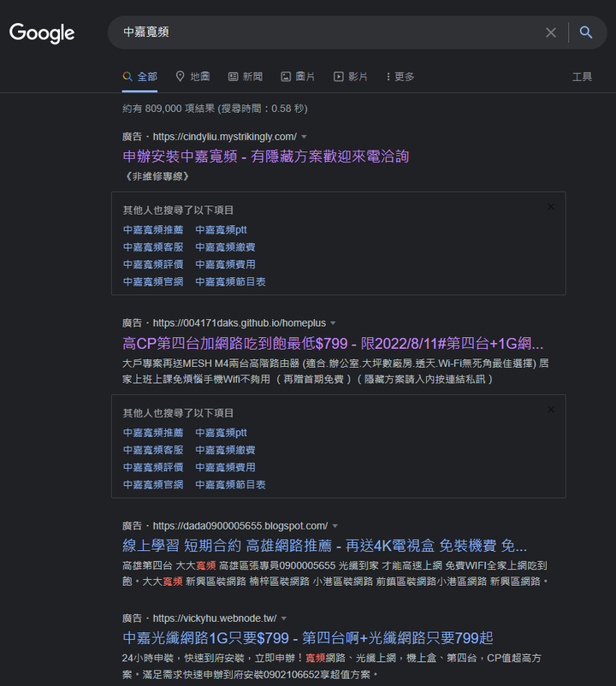Click 中嘉寬頻官網 in second suggestion box
This screenshot has height=686, width=616.
153,485
